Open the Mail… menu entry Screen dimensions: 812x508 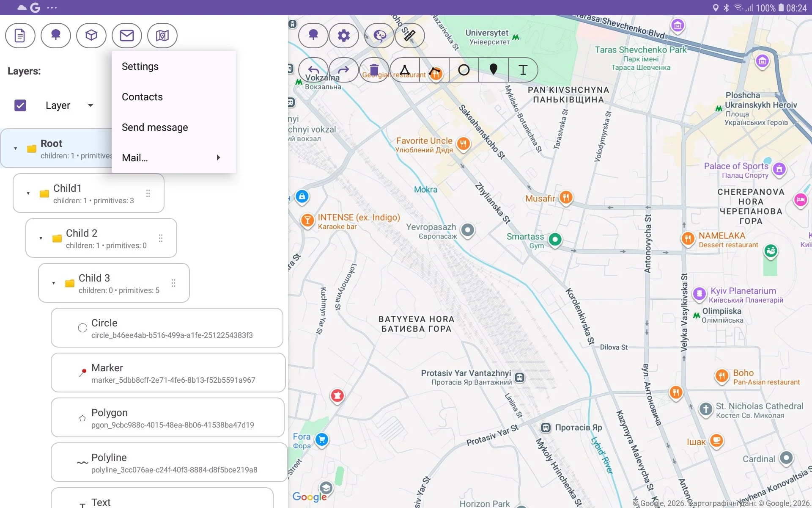coord(174,158)
